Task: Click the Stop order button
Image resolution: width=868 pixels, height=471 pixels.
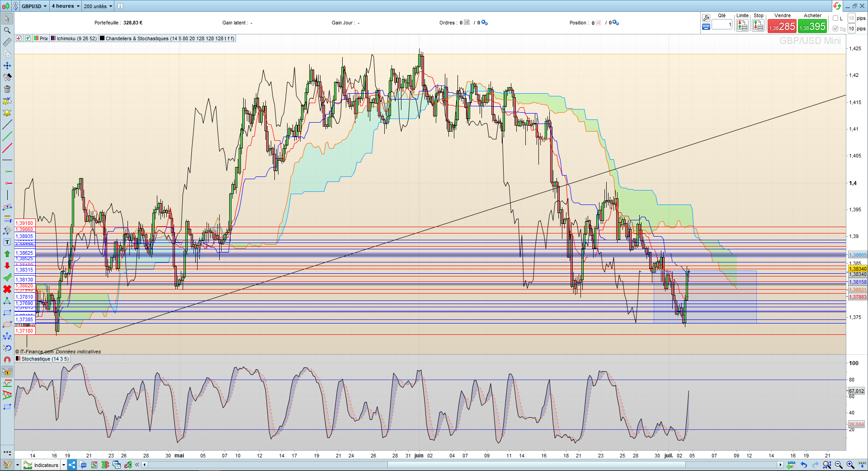Action: (x=758, y=26)
